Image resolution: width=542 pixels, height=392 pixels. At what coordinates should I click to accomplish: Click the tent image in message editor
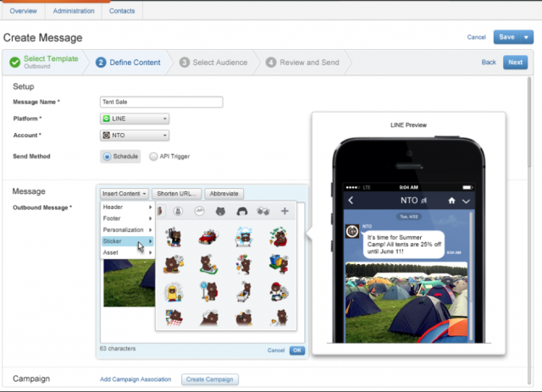click(x=129, y=283)
